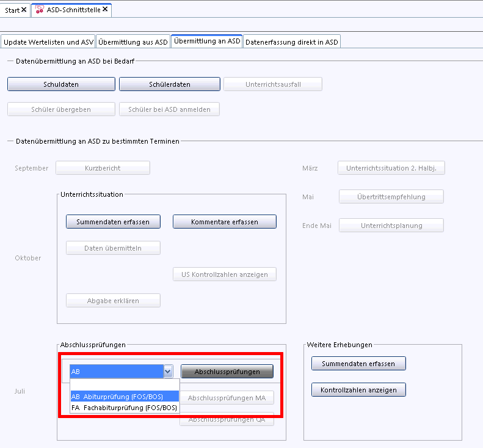Open Datenerfassung direkt in ASD tab
Viewport: 483px width, 448px height.
pos(292,42)
